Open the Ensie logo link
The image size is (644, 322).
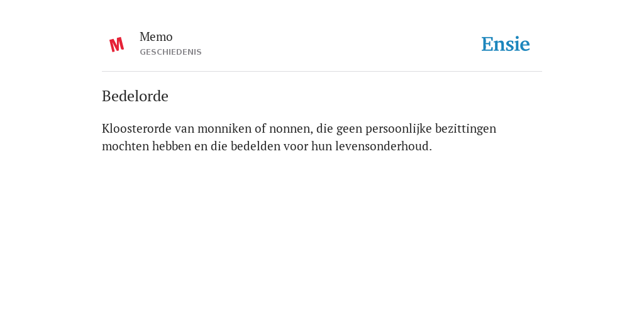click(x=506, y=44)
